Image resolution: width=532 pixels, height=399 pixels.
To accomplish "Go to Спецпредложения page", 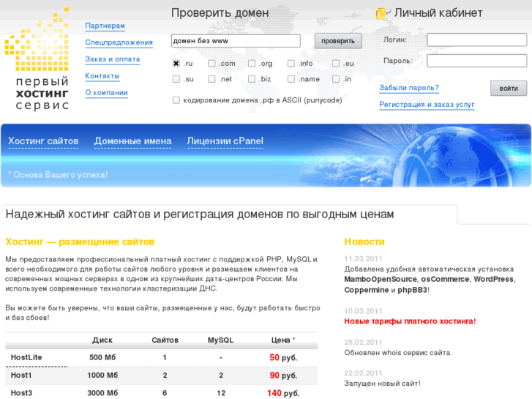I will tap(119, 42).
